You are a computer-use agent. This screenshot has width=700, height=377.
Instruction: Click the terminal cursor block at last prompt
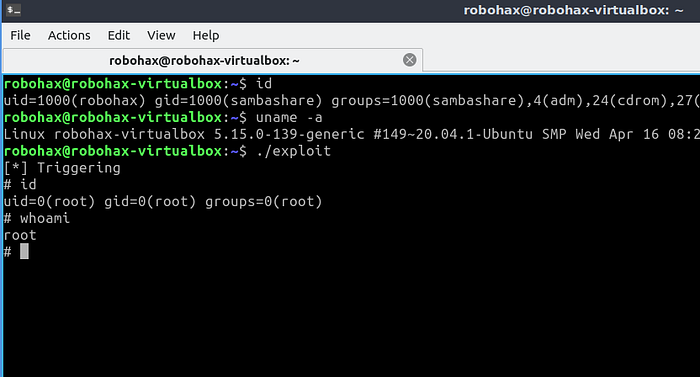pos(24,251)
